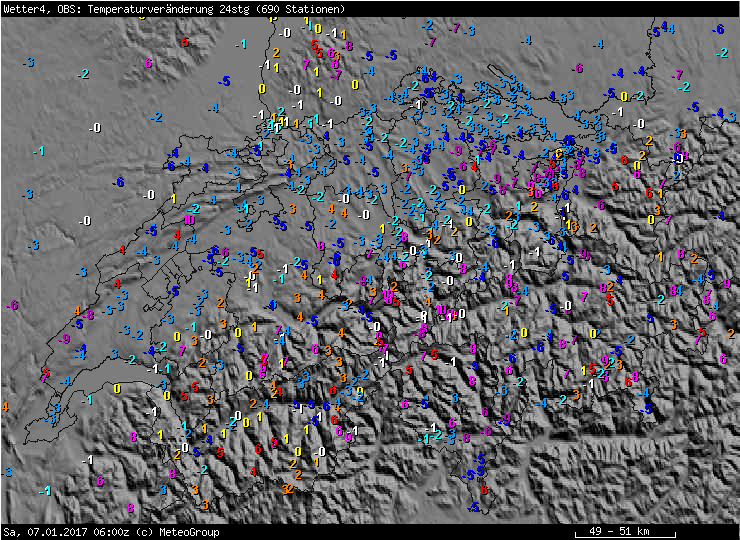Select the magenta -9 station near western border

(64, 339)
